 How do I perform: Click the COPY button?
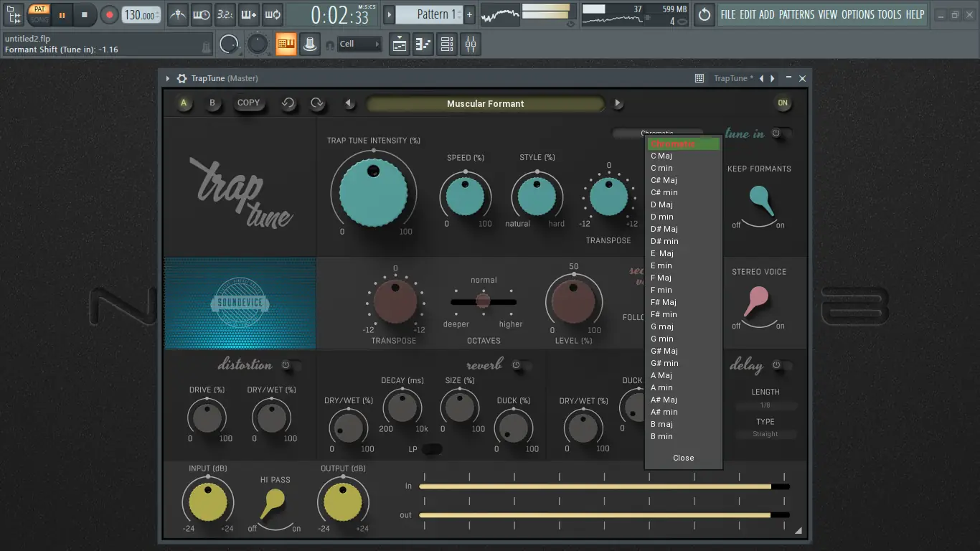tap(248, 103)
